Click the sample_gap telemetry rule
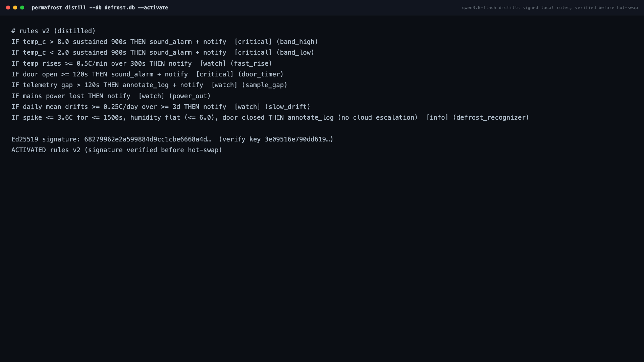 point(149,85)
